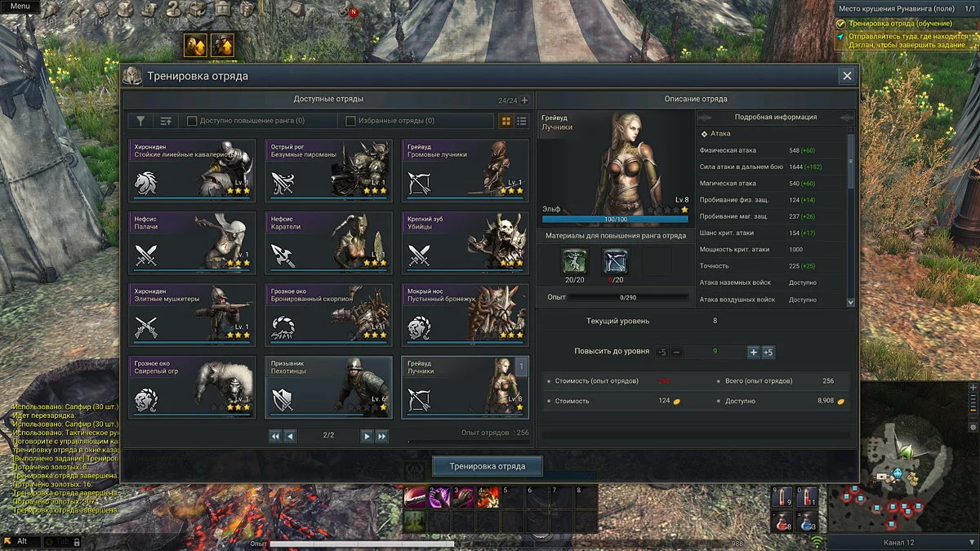Select the 'Каратели' squad card
This screenshot has height=551, width=980.
pos(328,242)
